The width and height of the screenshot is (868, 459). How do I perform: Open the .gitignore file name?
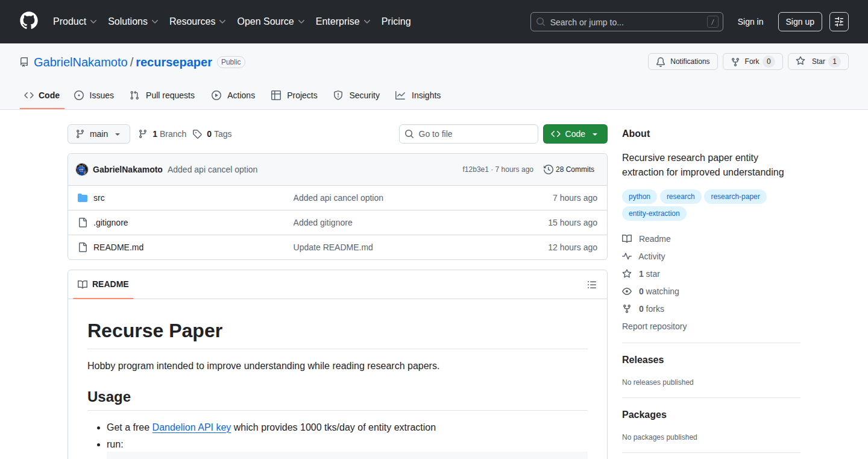(x=111, y=223)
